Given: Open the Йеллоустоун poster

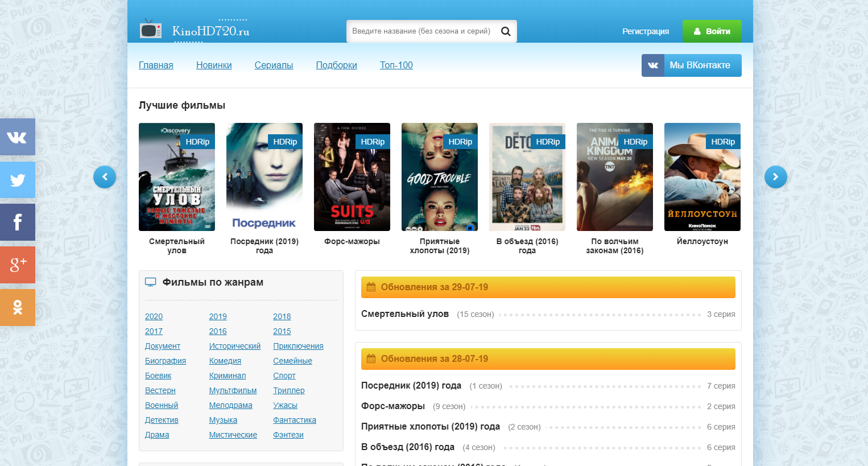Looking at the screenshot, I should 702,177.
